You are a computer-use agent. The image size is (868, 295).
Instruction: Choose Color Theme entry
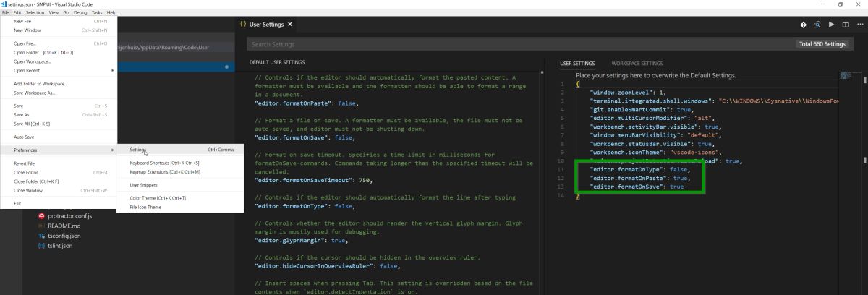[x=180, y=197]
